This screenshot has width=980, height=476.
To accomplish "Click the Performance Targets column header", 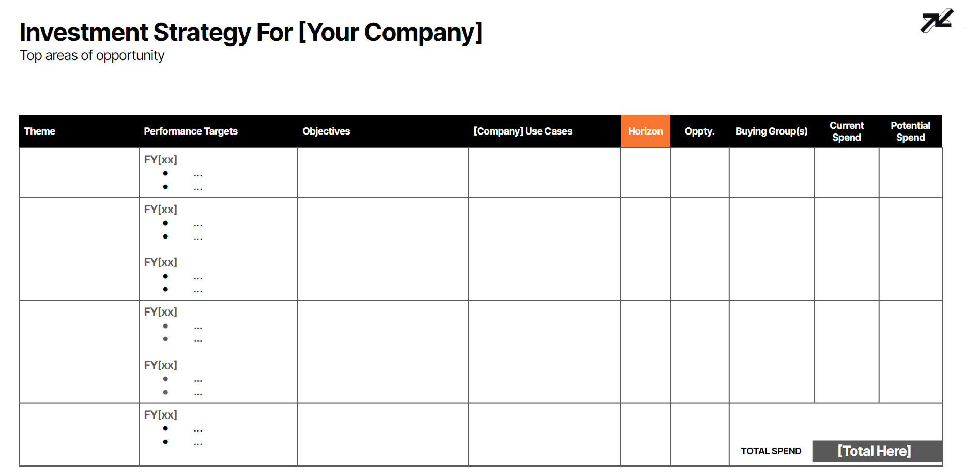I will [x=191, y=131].
